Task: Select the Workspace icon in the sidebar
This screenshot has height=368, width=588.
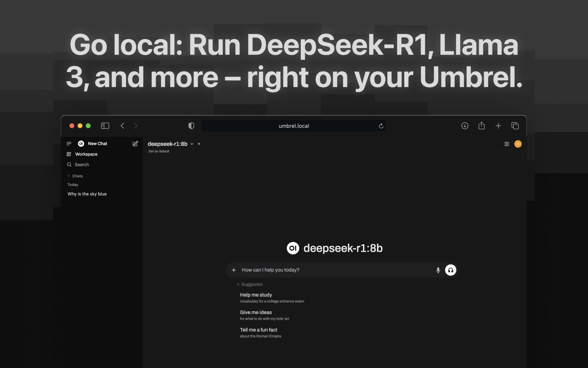Action: click(x=69, y=154)
